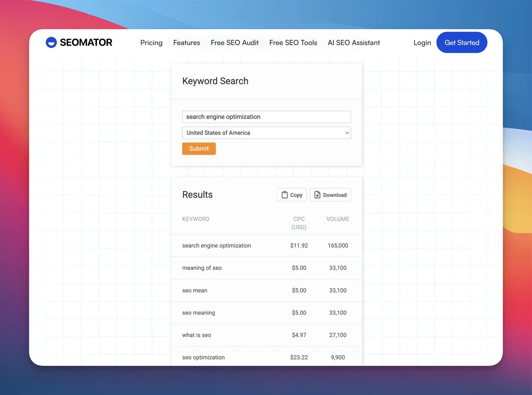Open the Features menu item
This screenshot has width=532, height=395.
187,42
